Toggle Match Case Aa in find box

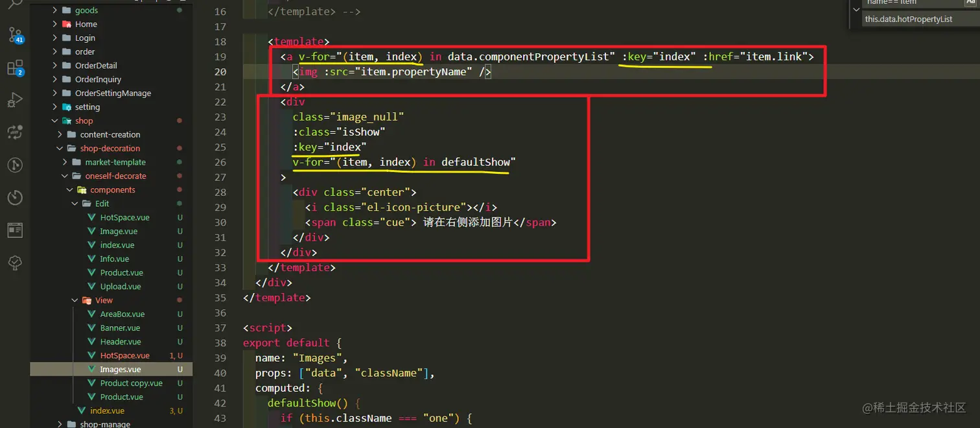point(971,3)
